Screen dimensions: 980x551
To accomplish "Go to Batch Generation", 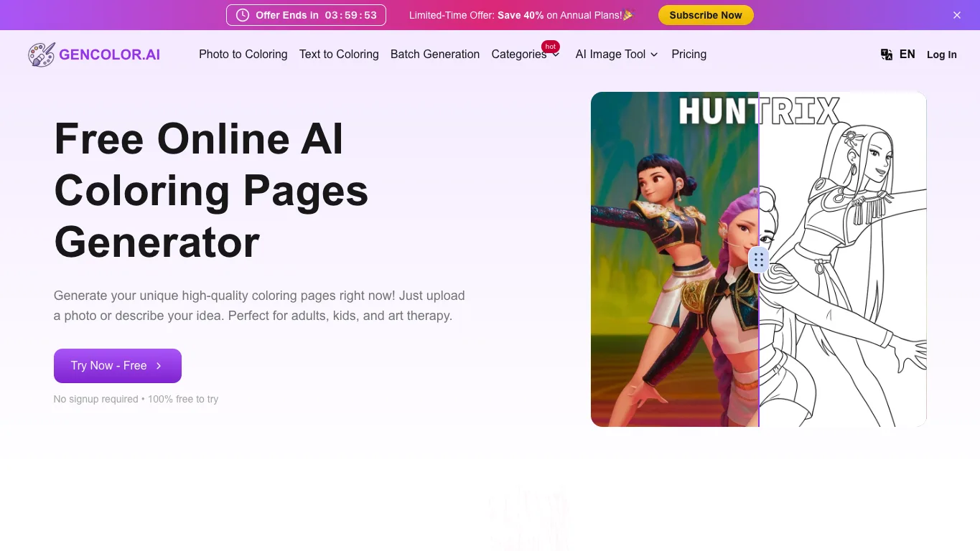I will (435, 55).
